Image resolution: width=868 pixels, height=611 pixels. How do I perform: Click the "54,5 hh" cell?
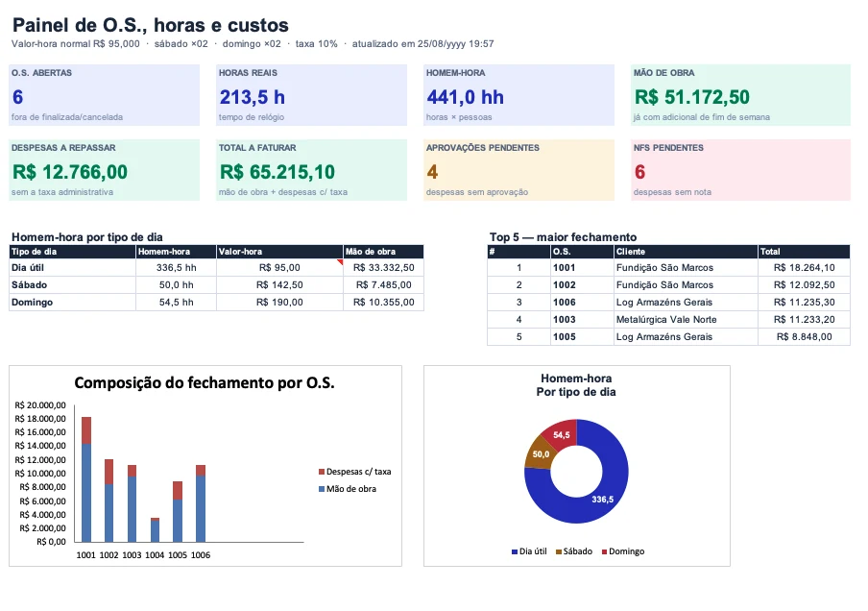coord(176,303)
